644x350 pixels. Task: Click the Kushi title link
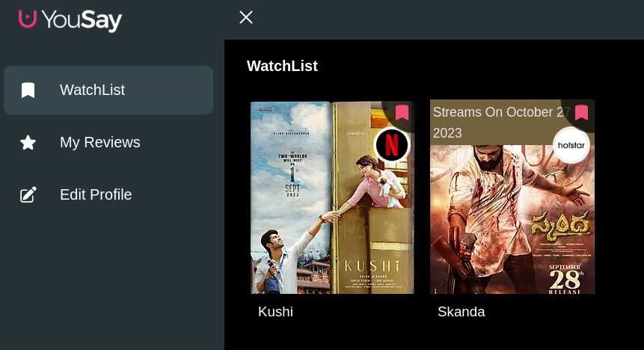pyautogui.click(x=275, y=311)
